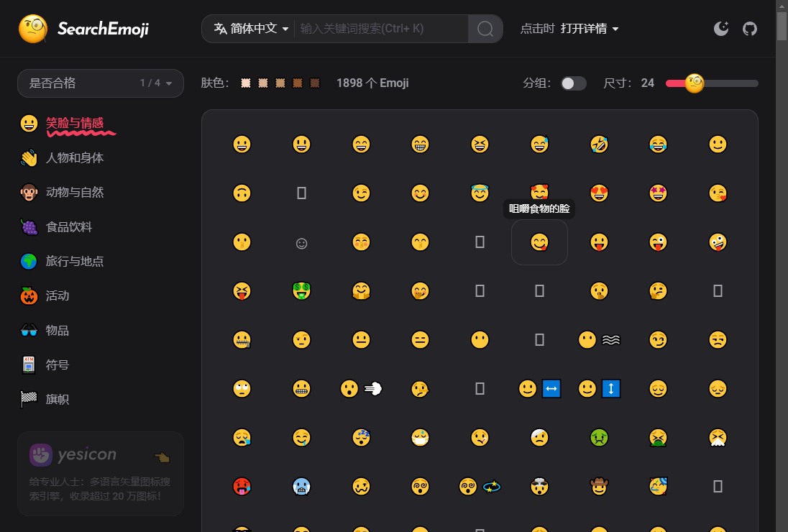Click the star-struck face emoji
The width and height of the screenshot is (788, 532).
[x=658, y=193]
